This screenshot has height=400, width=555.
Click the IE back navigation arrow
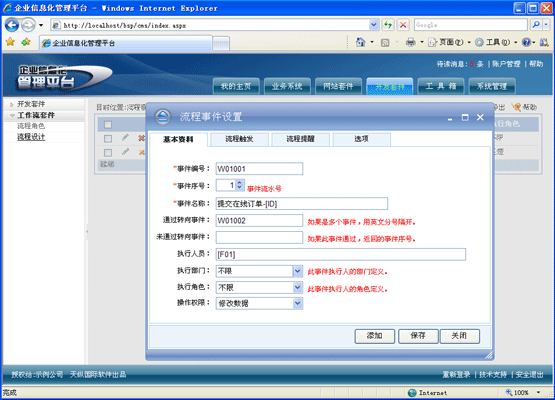click(x=12, y=25)
